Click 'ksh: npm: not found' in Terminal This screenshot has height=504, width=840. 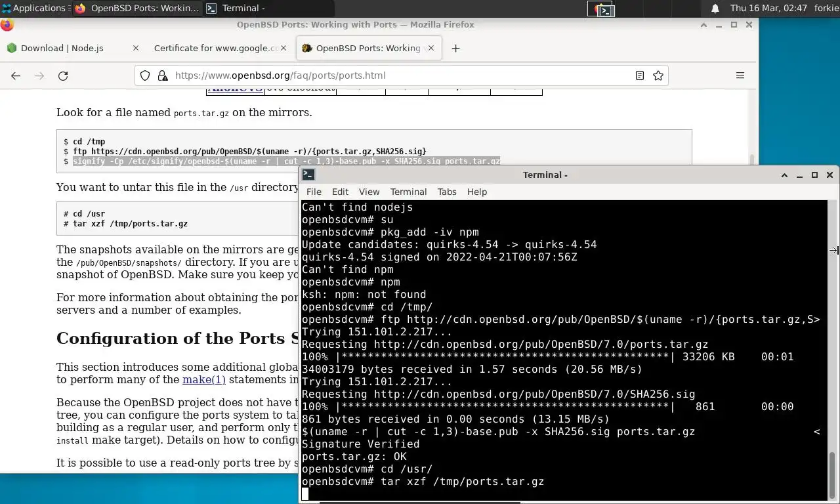pyautogui.click(x=364, y=295)
